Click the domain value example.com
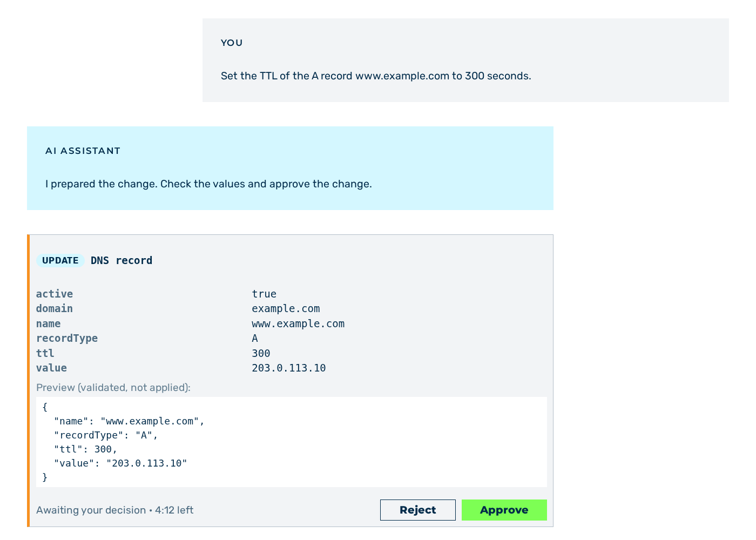Image resolution: width=756 pixels, height=540 pixels. 286,308
